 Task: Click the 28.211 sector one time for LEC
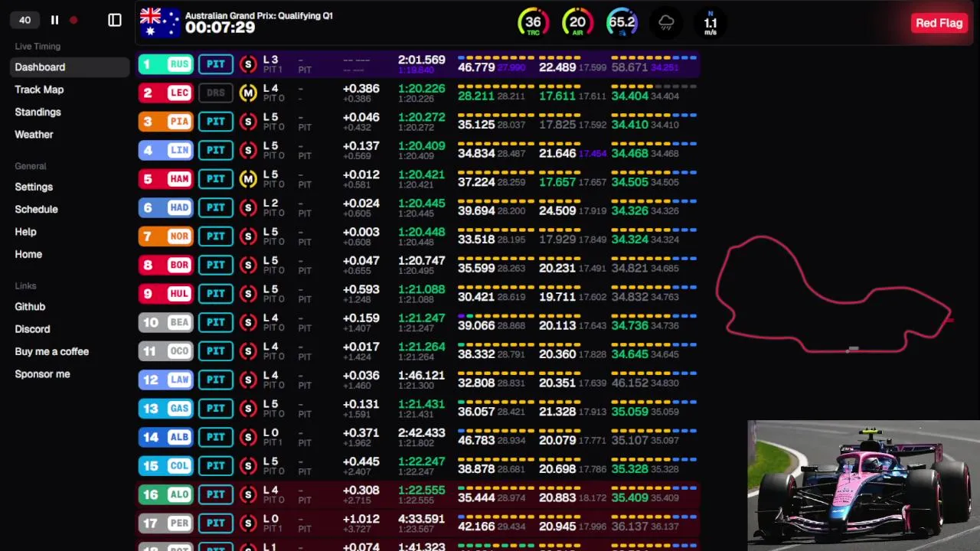(x=476, y=96)
